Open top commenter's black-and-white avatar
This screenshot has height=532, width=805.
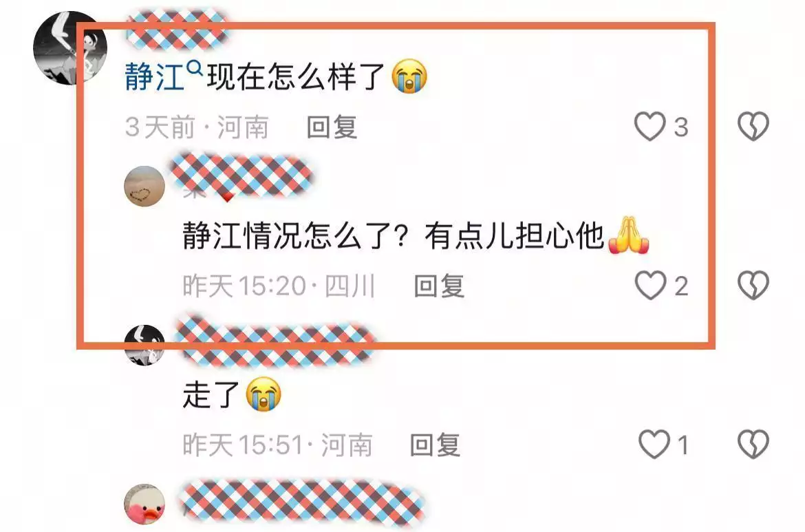point(69,47)
